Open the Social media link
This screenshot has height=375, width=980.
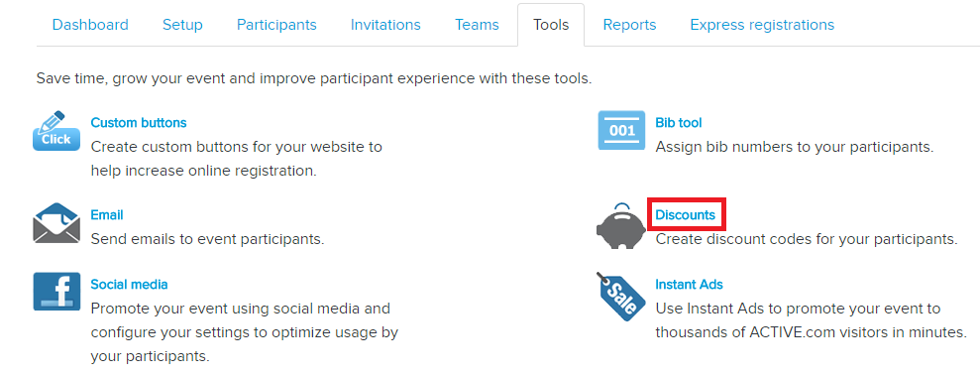pos(130,284)
